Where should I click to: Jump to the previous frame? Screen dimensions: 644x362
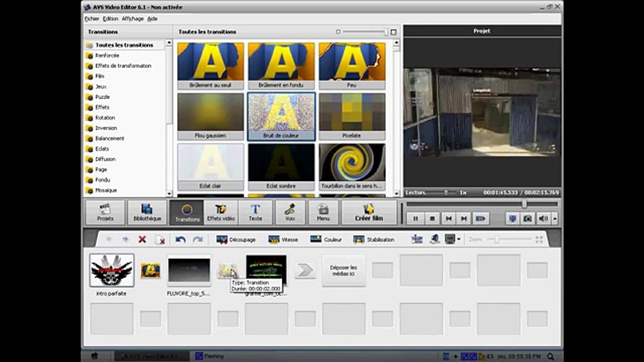coord(448,219)
